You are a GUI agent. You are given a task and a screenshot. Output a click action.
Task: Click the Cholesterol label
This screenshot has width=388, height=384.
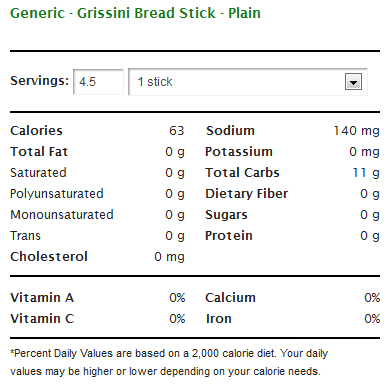click(49, 257)
